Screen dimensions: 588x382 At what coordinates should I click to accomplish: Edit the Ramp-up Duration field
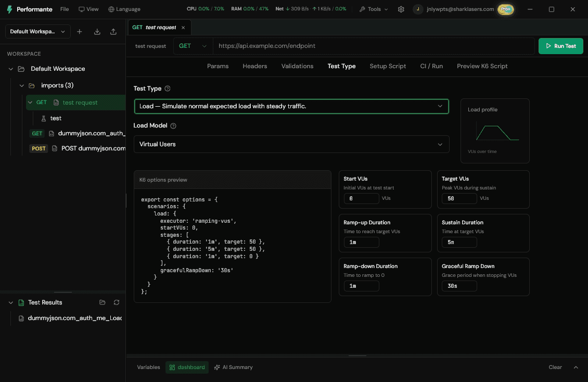[x=361, y=242]
